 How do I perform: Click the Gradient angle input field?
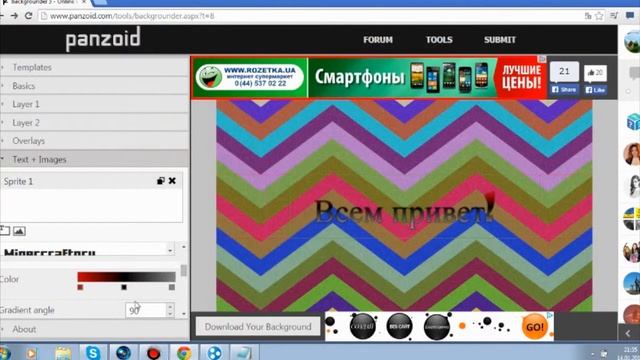coord(146,310)
